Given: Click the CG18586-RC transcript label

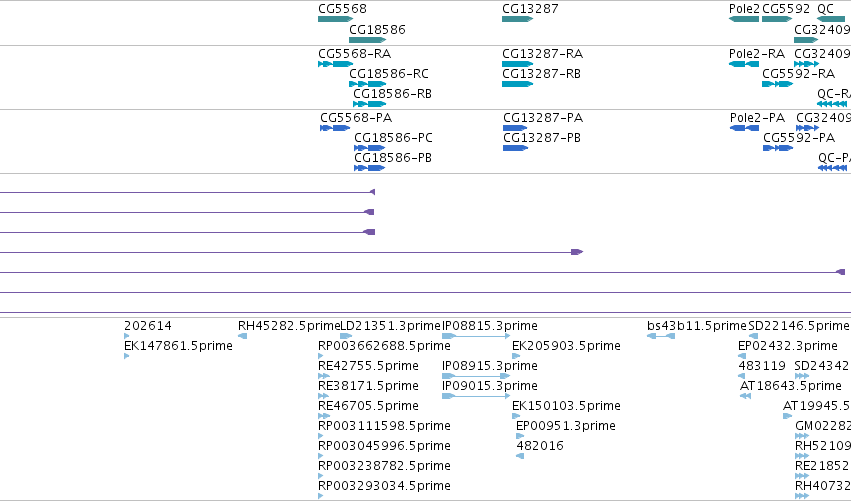Looking at the screenshot, I should 389,73.
